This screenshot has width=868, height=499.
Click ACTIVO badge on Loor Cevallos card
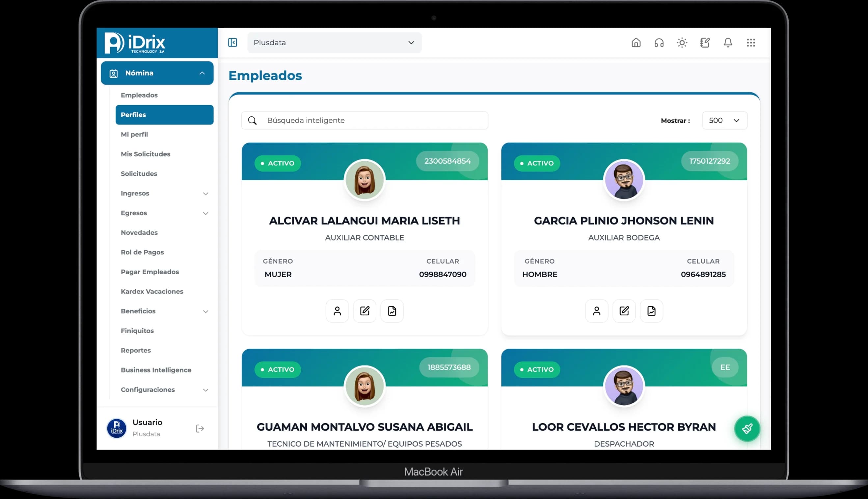coord(537,369)
